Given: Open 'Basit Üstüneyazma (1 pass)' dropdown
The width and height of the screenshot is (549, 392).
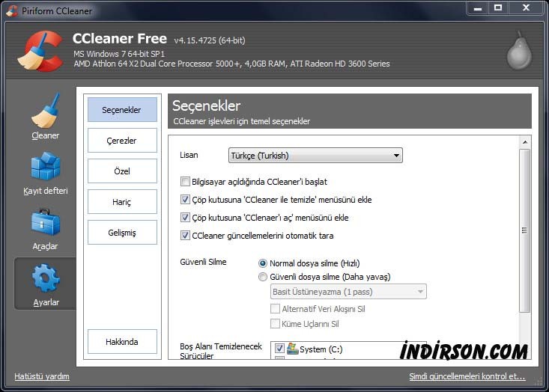Looking at the screenshot, I should [x=348, y=292].
